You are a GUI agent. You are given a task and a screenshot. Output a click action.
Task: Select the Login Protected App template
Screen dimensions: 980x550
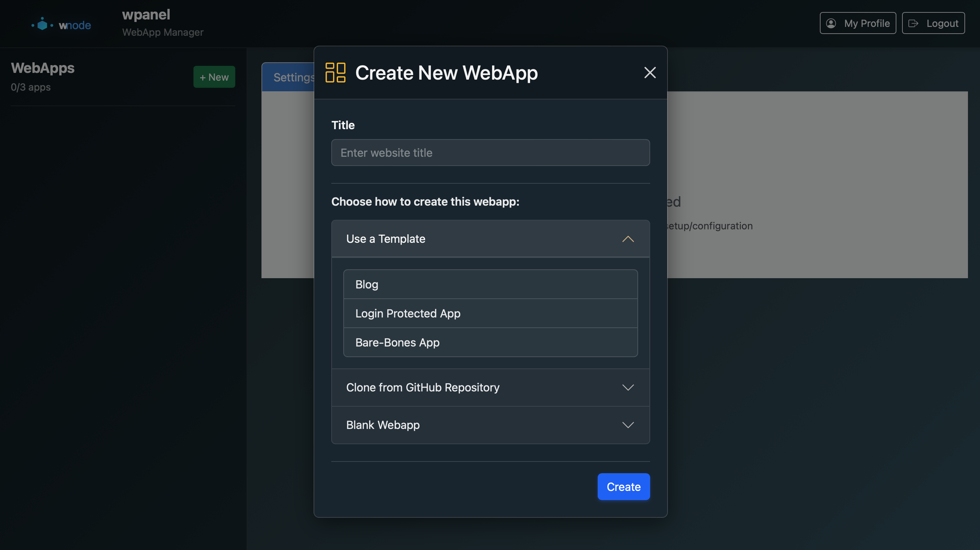[x=490, y=313]
